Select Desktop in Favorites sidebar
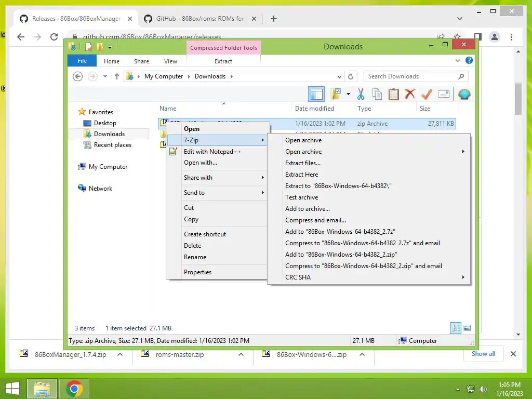The image size is (532, 399). click(x=105, y=123)
